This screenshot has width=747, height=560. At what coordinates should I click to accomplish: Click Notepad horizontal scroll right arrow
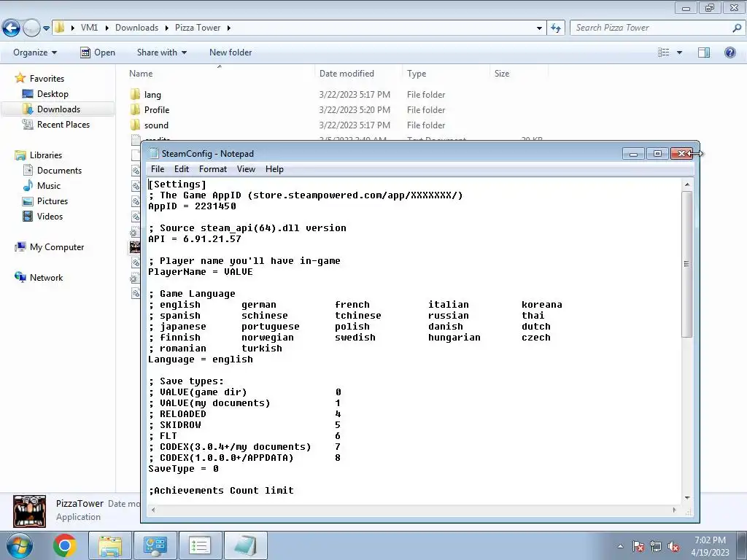tap(674, 510)
